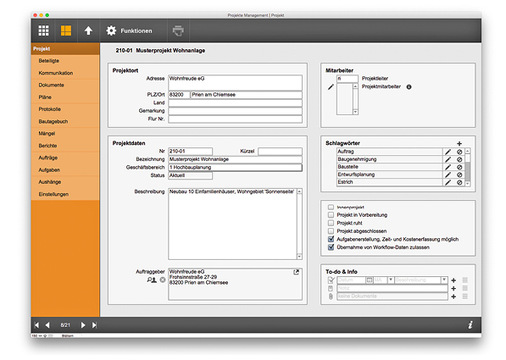506x360 pixels.
Task: Remove the Estrich keyword
Action: pyautogui.click(x=459, y=182)
